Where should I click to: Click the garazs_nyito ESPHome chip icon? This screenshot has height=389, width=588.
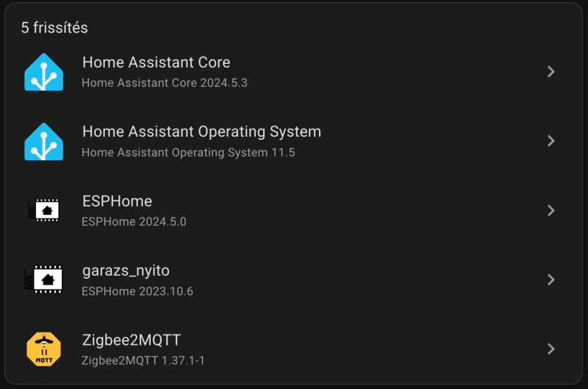point(43,279)
